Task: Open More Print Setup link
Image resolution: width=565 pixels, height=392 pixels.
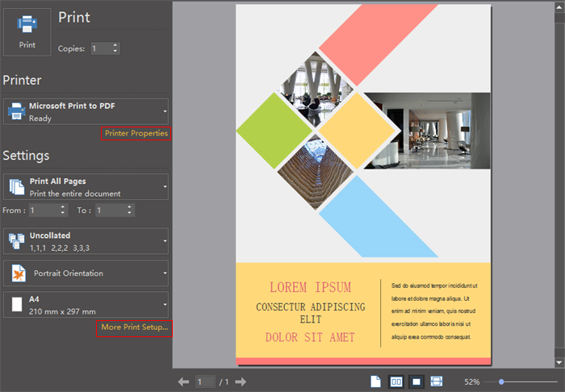Action: [135, 327]
